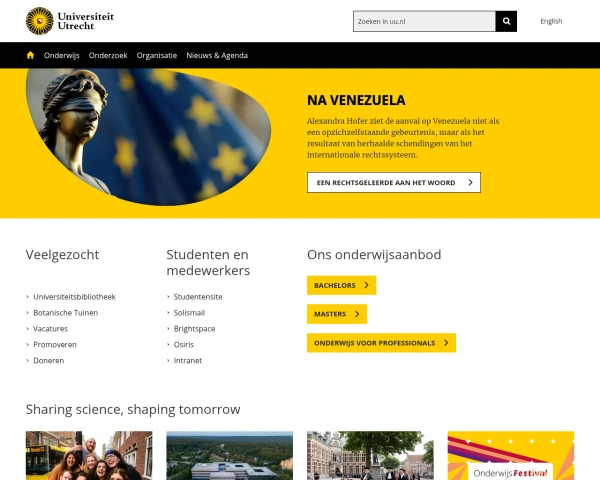Focus the 'Zoeken in uu.nl' search field
Image resolution: width=600 pixels, height=480 pixels.
coord(424,21)
